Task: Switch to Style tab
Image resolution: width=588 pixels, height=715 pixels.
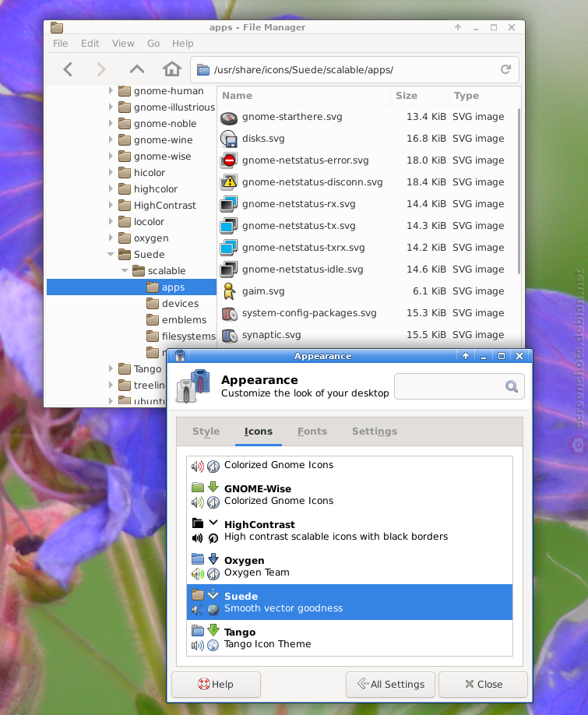Action: pos(206,431)
